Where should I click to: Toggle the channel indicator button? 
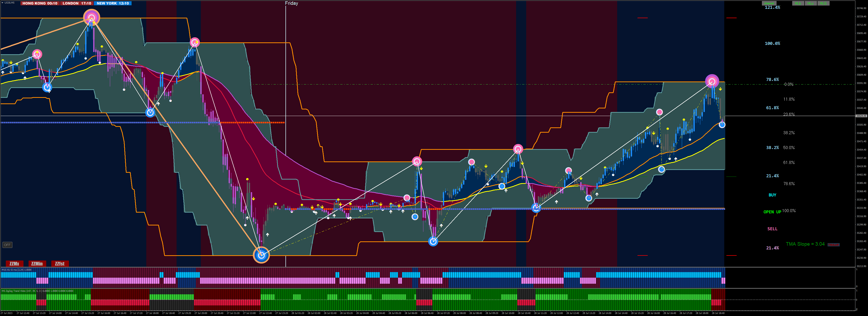[x=769, y=3]
